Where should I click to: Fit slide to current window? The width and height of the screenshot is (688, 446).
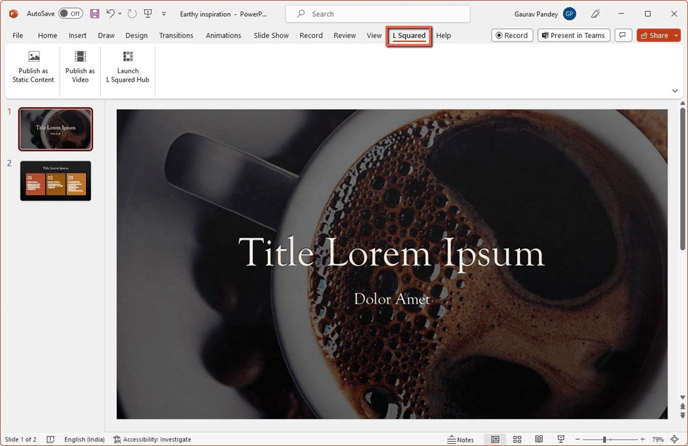pos(675,439)
